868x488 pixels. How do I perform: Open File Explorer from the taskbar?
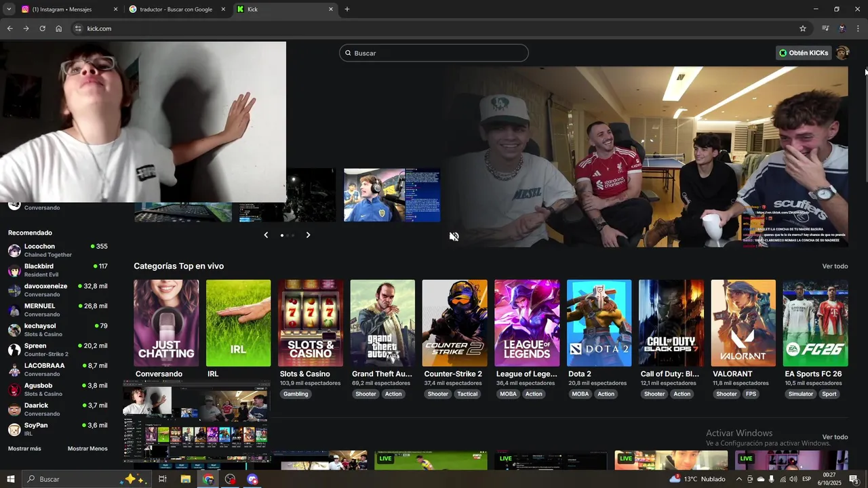[185, 479]
